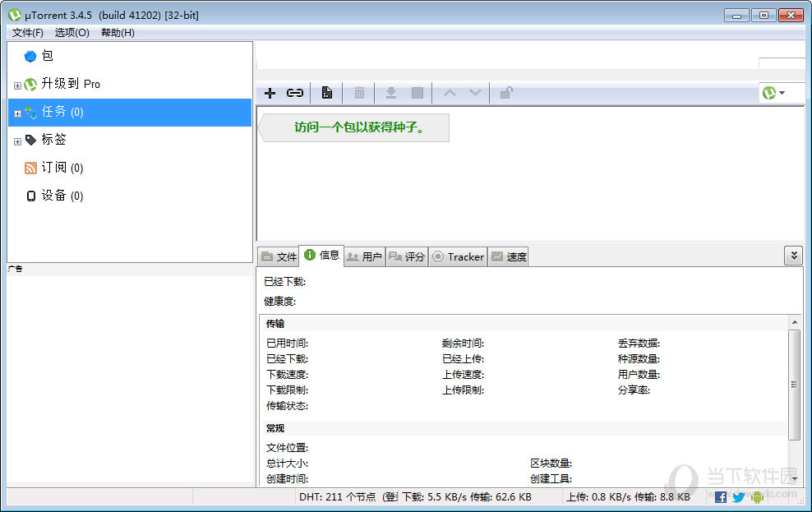Viewport: 812px width, 512px height.
Task: Switch to the 评分 tab
Action: coord(407,256)
